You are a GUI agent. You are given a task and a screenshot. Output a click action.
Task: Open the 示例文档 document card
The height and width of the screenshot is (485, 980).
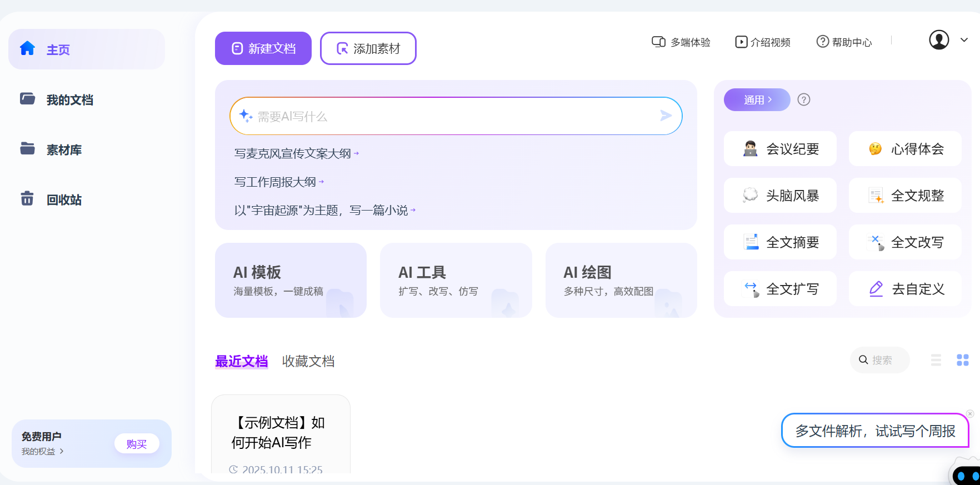coord(281,434)
